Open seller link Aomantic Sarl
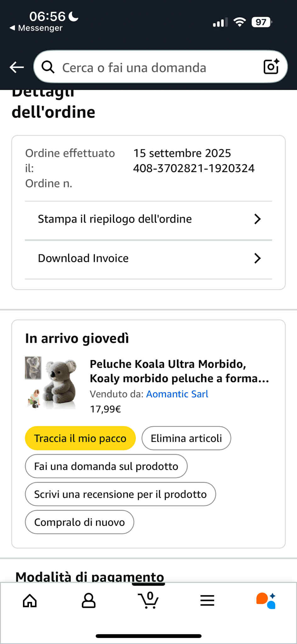Viewport: 297px width, 644px height. click(177, 394)
